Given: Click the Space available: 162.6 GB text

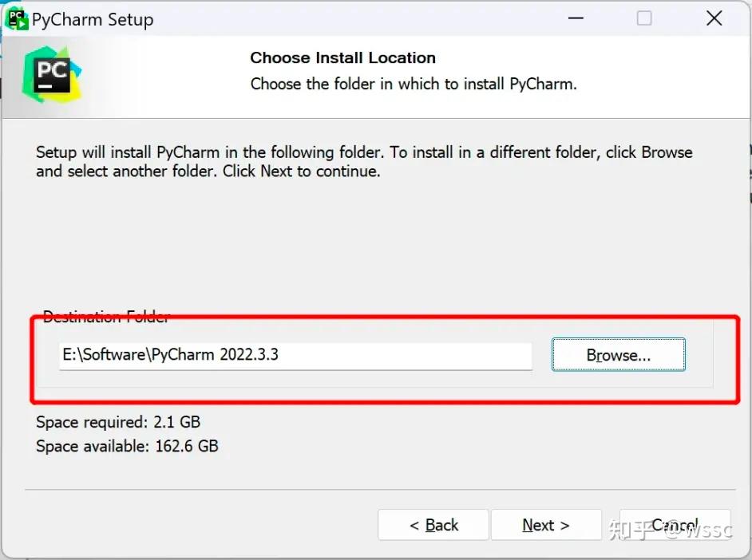Looking at the screenshot, I should click(x=126, y=446).
